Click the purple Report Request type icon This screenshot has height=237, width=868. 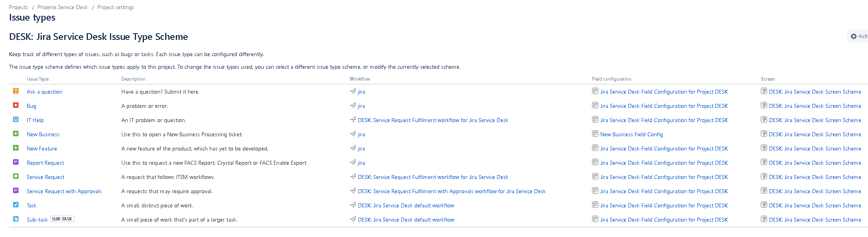point(16,162)
